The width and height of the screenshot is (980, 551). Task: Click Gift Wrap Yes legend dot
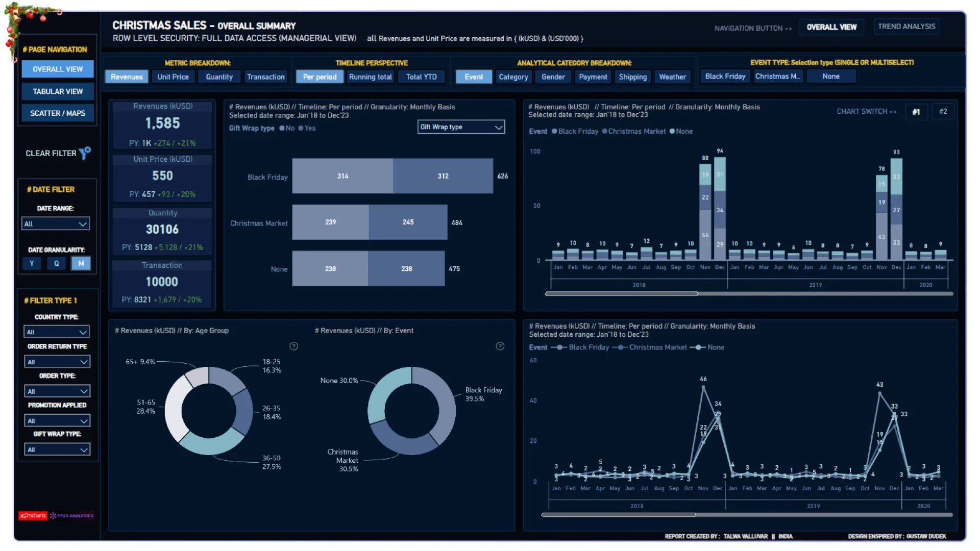click(x=301, y=129)
